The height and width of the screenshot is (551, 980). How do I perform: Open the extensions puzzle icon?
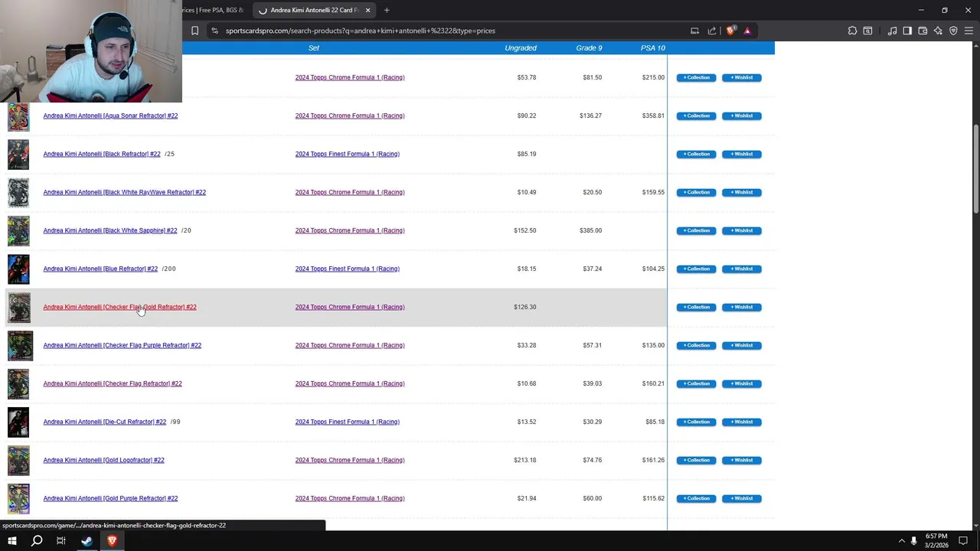click(852, 31)
